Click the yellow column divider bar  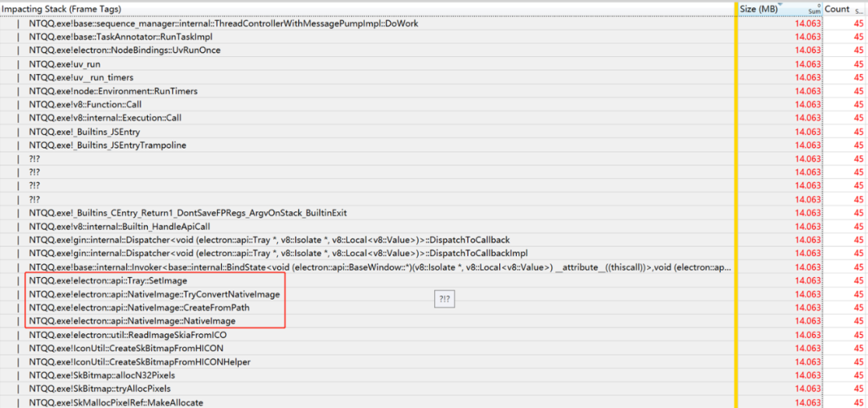point(737,205)
